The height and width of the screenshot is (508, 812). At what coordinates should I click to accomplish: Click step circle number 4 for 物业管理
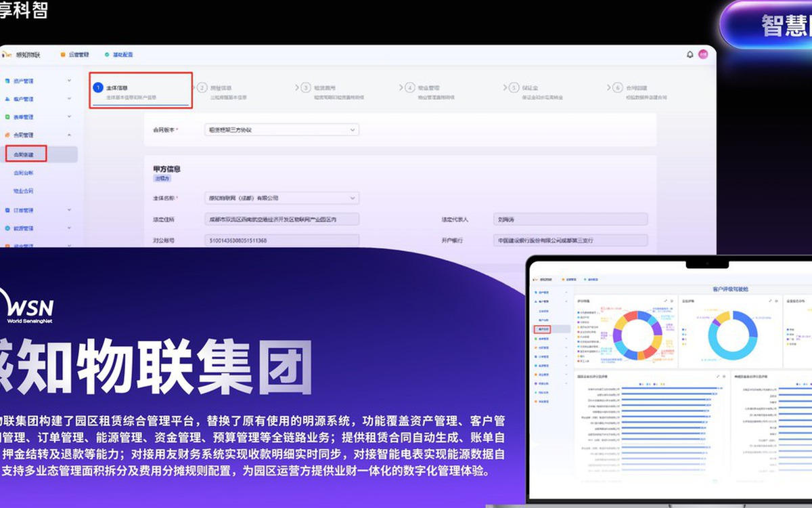click(x=410, y=87)
